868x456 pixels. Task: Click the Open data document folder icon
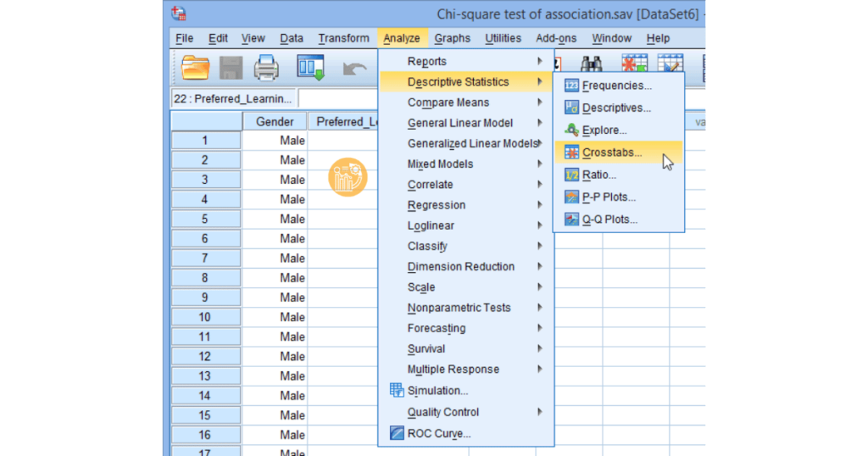(x=195, y=68)
